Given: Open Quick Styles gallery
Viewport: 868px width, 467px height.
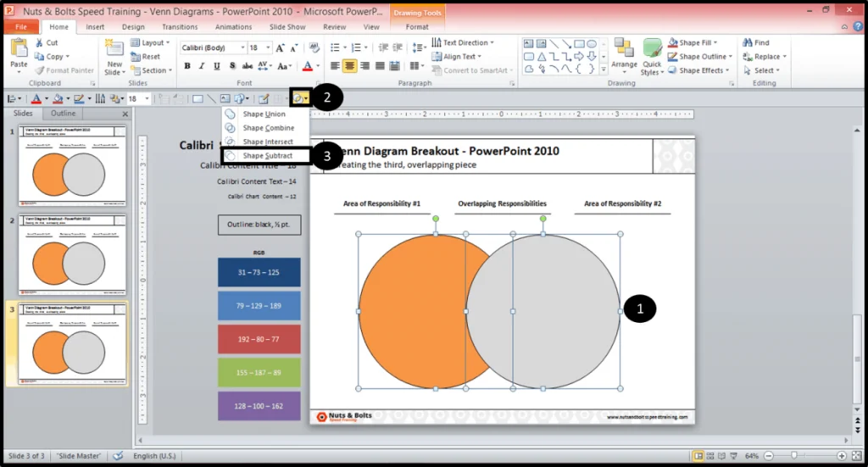Looking at the screenshot, I should (x=652, y=57).
